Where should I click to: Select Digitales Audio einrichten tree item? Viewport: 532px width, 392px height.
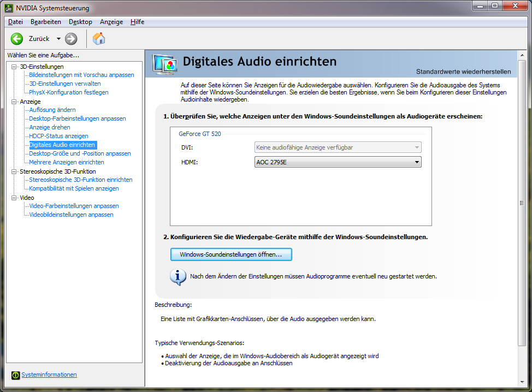[63, 145]
